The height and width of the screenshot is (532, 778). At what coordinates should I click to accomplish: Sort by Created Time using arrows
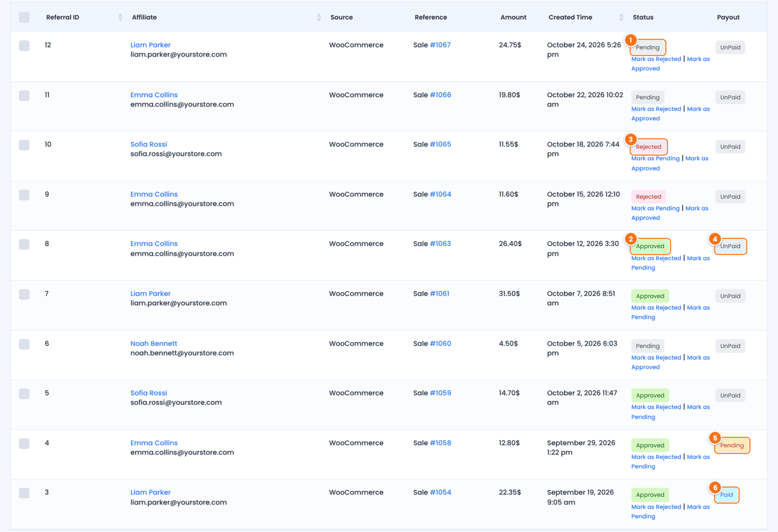coord(621,17)
